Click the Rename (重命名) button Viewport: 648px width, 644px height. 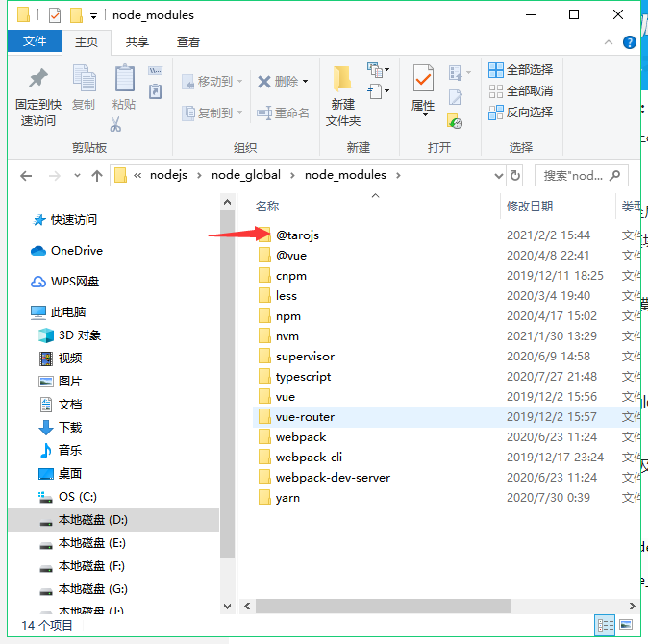click(x=283, y=112)
